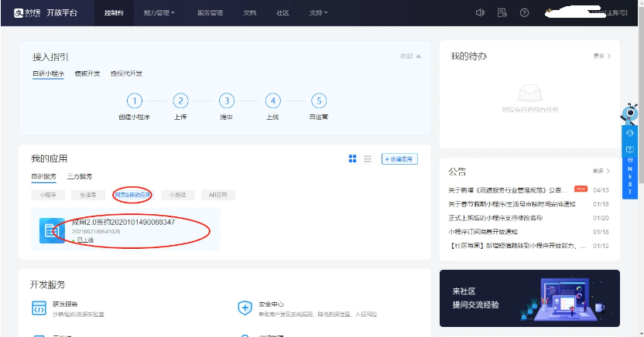
Task: Switch to grid view of my apps
Action: (353, 158)
